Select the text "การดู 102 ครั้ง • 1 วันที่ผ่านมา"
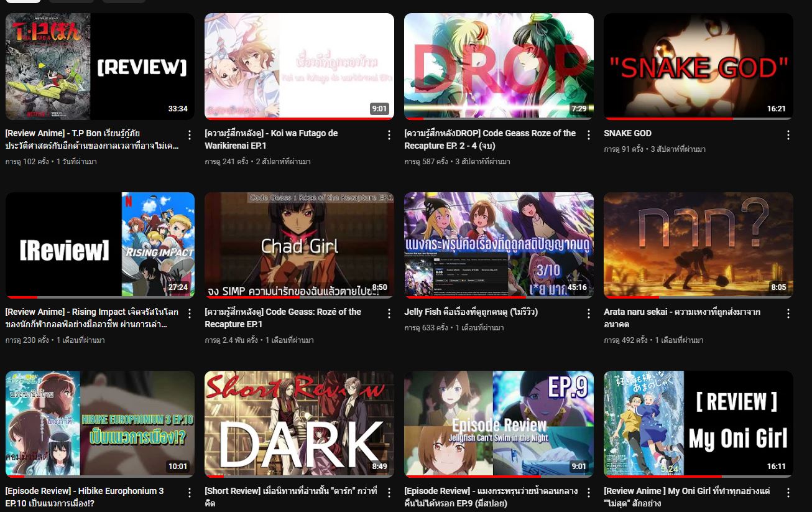 point(51,162)
